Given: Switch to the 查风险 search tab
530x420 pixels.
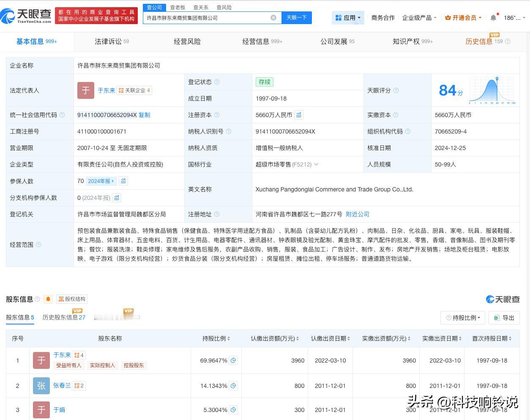Looking at the screenshot, I should 224,8.
